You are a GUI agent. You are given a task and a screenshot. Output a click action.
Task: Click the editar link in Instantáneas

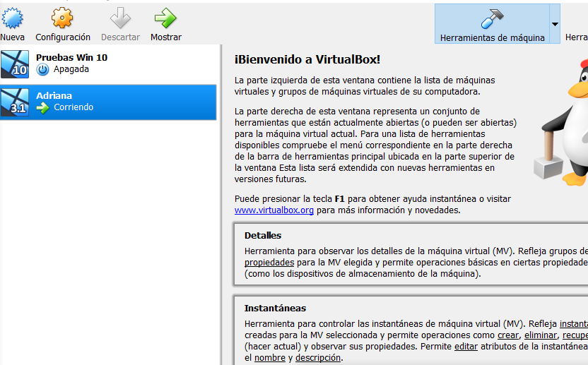[x=466, y=347]
